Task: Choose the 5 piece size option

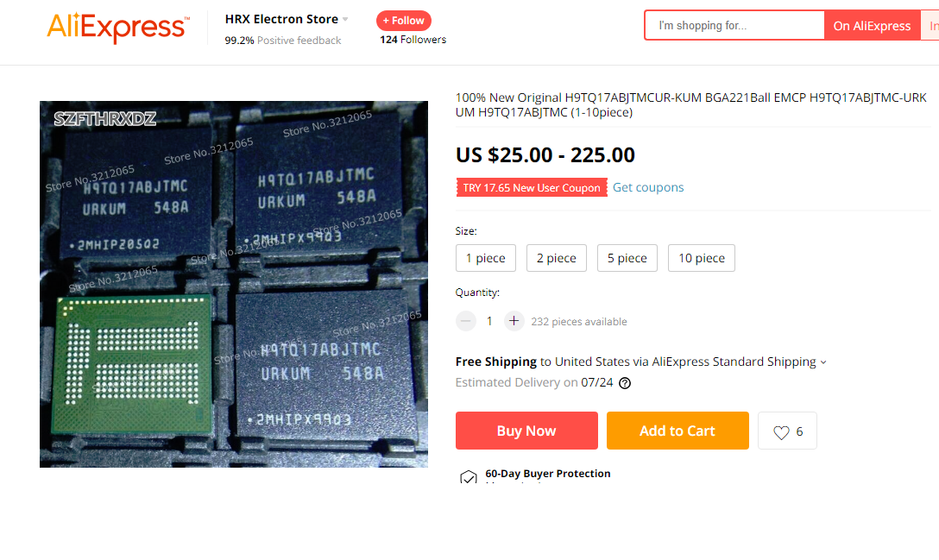Action: tap(627, 258)
